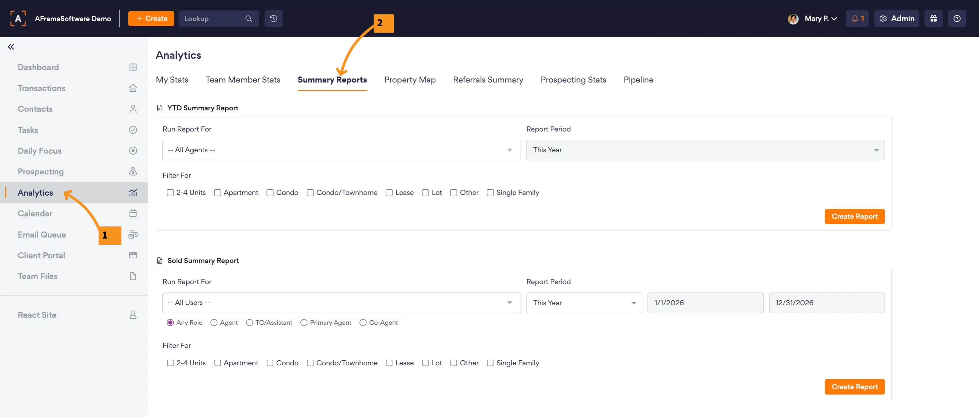Screen dimensions: 980x417
Task: Click the gift box icon
Action: click(933, 18)
